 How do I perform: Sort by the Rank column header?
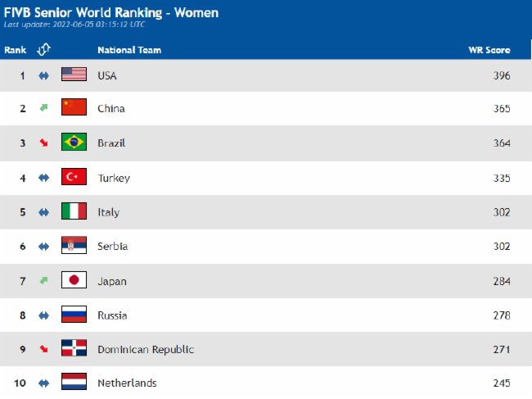(16, 50)
